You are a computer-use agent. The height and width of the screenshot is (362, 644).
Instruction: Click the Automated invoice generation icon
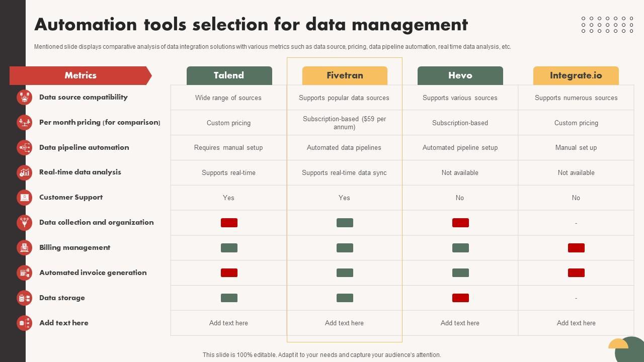tap(24, 273)
